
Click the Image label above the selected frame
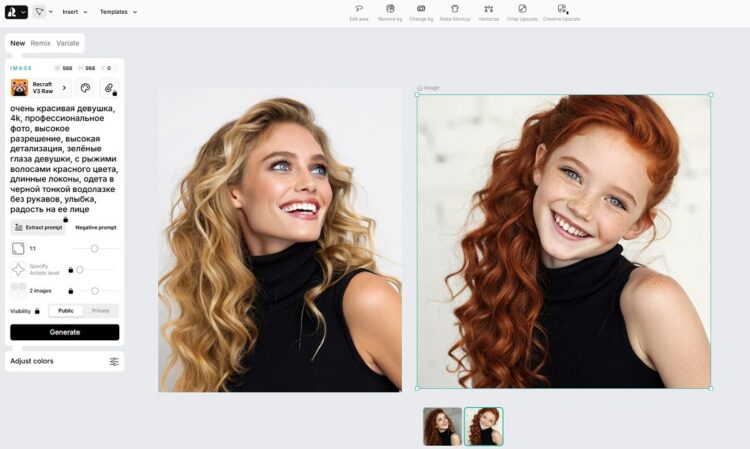[x=429, y=88]
